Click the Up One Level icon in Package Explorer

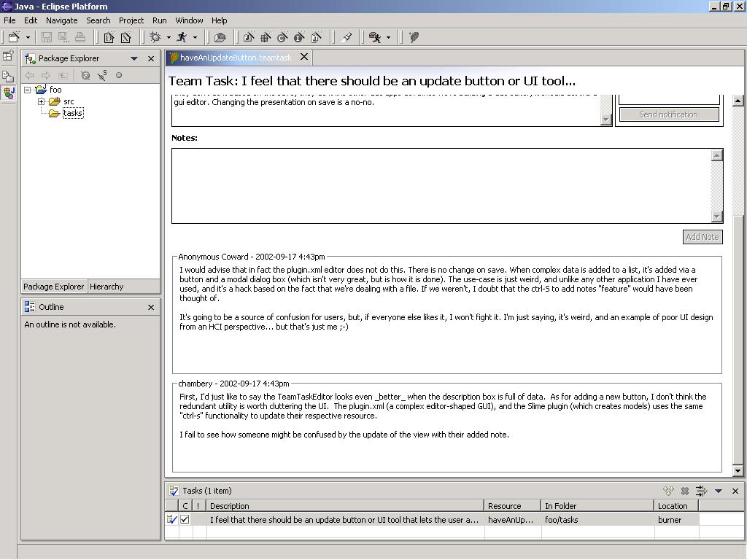(x=63, y=75)
